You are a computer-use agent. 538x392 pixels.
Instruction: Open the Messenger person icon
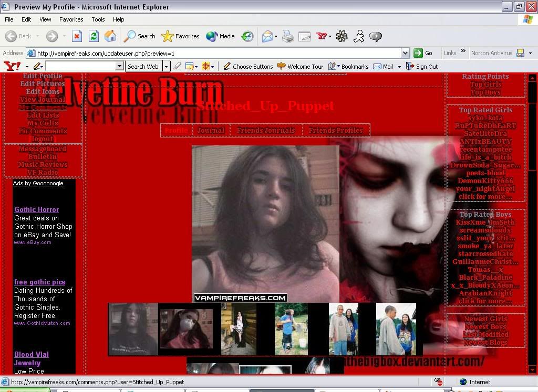[x=359, y=36]
